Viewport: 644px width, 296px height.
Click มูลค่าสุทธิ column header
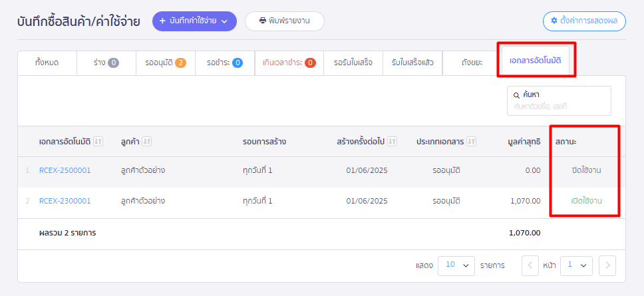pos(524,142)
